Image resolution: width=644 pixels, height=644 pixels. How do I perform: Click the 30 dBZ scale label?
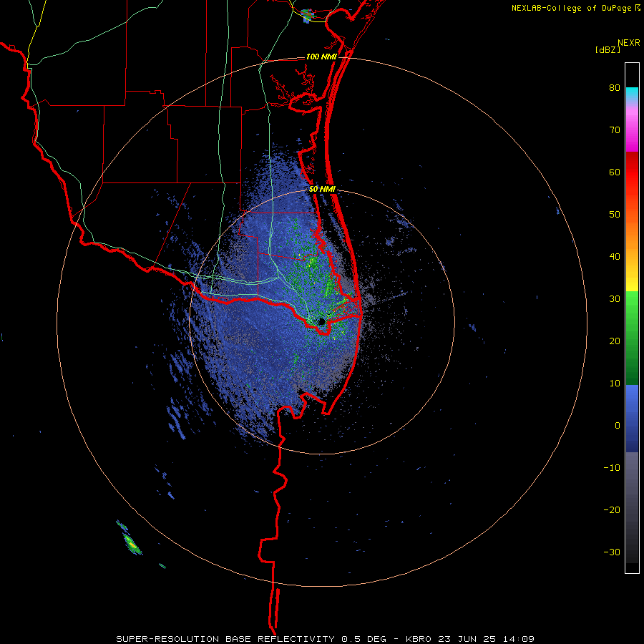pos(615,299)
